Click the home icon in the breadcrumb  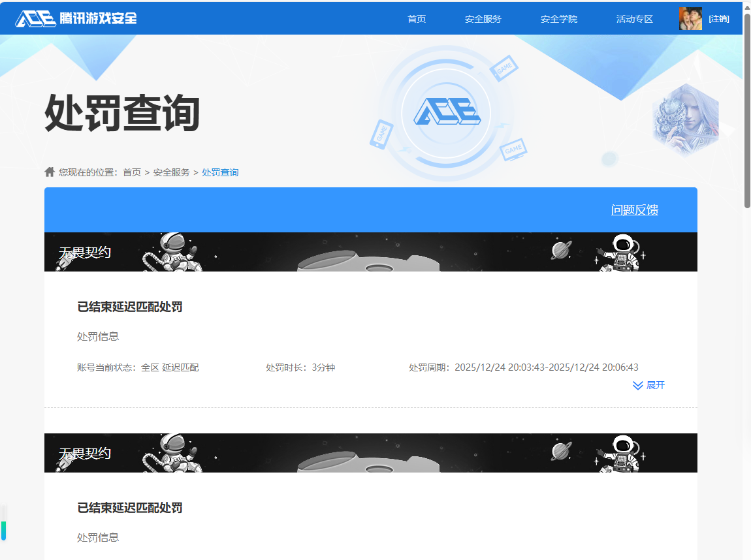tap(50, 172)
